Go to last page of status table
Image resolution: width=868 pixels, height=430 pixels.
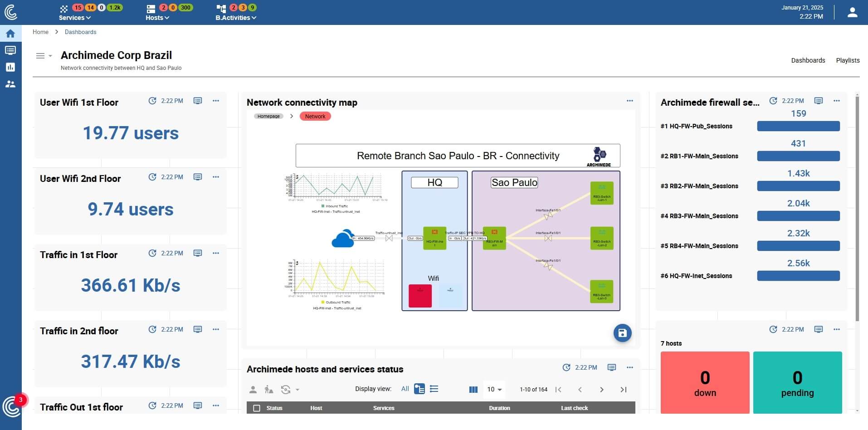click(624, 389)
